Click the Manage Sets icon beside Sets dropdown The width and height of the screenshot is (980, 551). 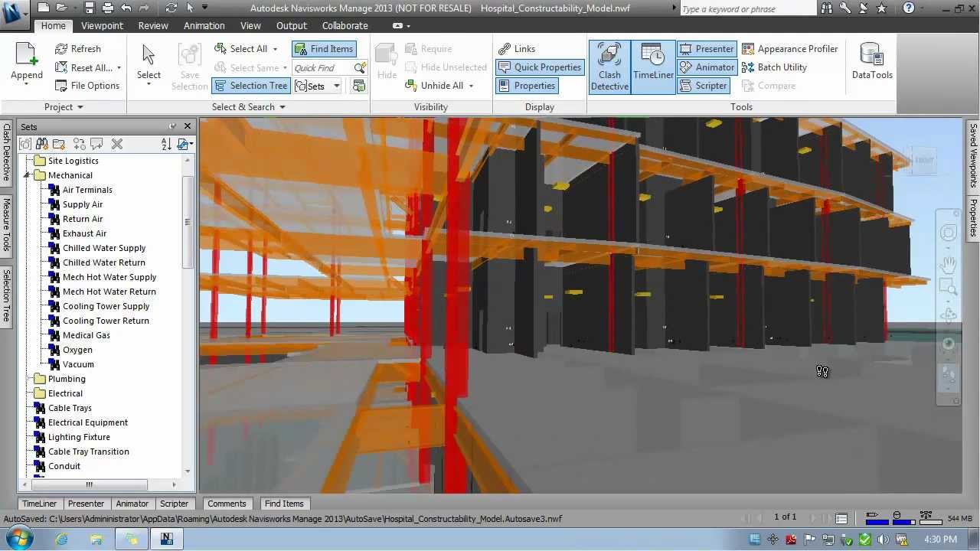pos(358,86)
